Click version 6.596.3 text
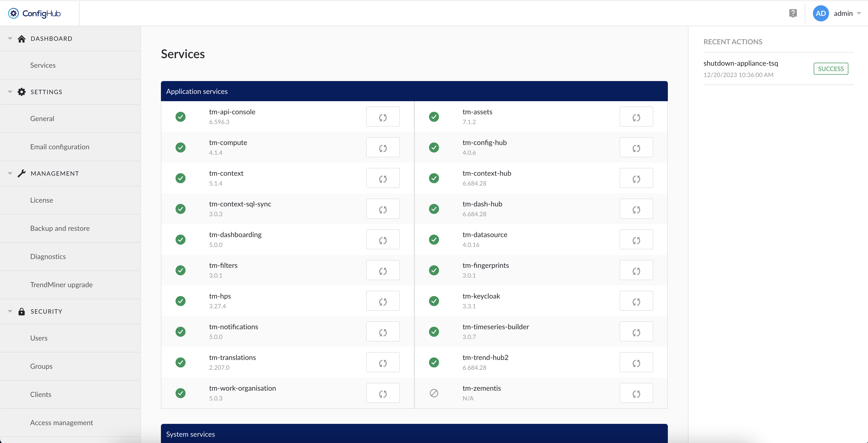 tap(219, 122)
